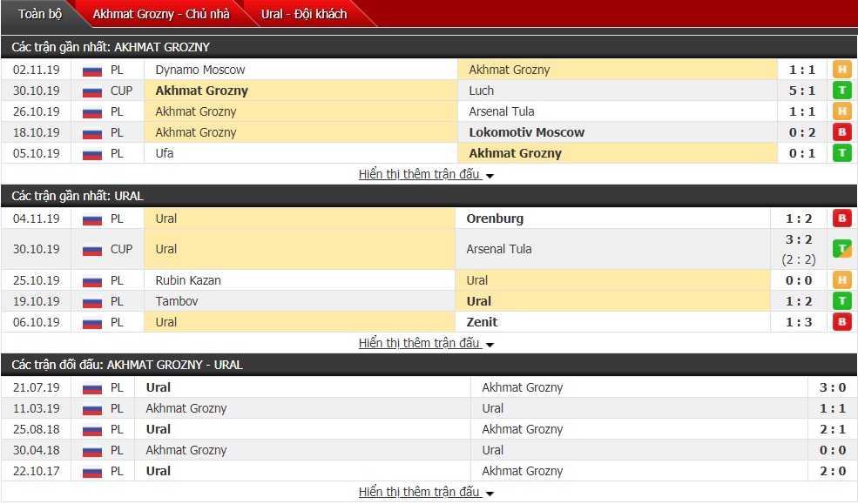This screenshot has width=858, height=504.
Task: Show more Ural recent matches
Action: coord(426,343)
